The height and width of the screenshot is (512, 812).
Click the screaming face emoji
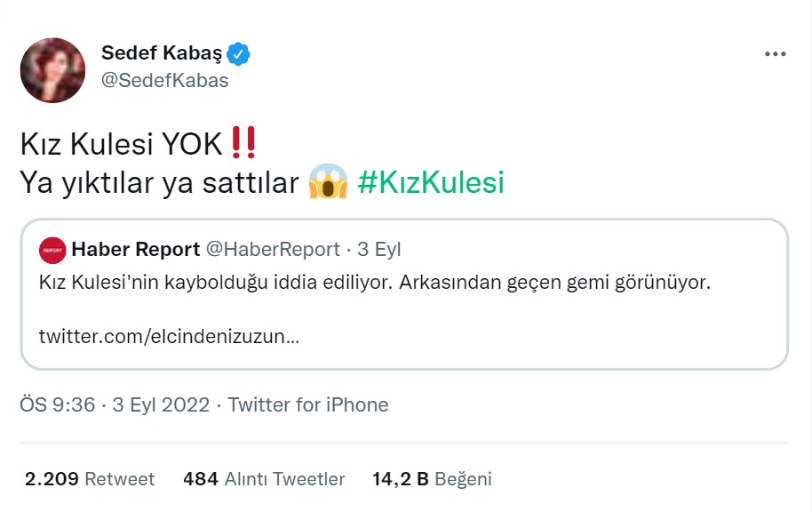[x=327, y=182]
